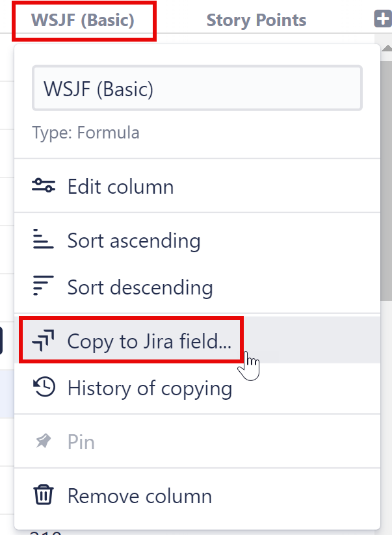Select the disabled Pin menu entry
392x535 pixels.
coord(81,441)
